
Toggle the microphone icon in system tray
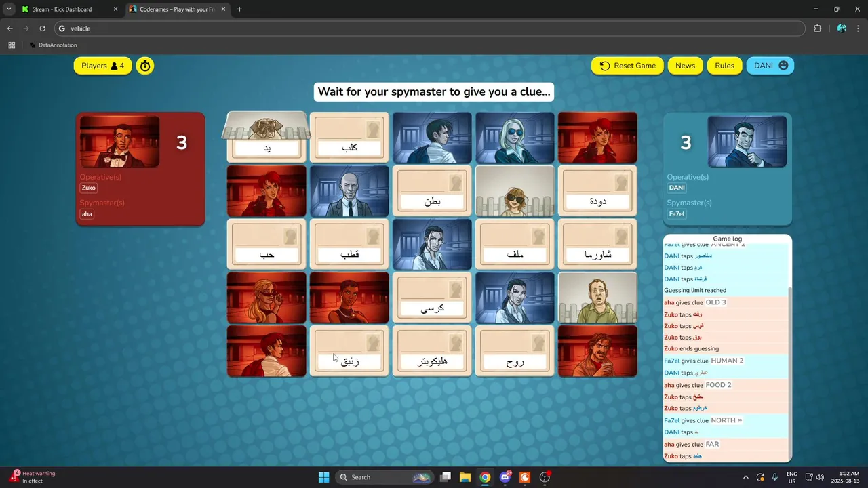pos(774,477)
